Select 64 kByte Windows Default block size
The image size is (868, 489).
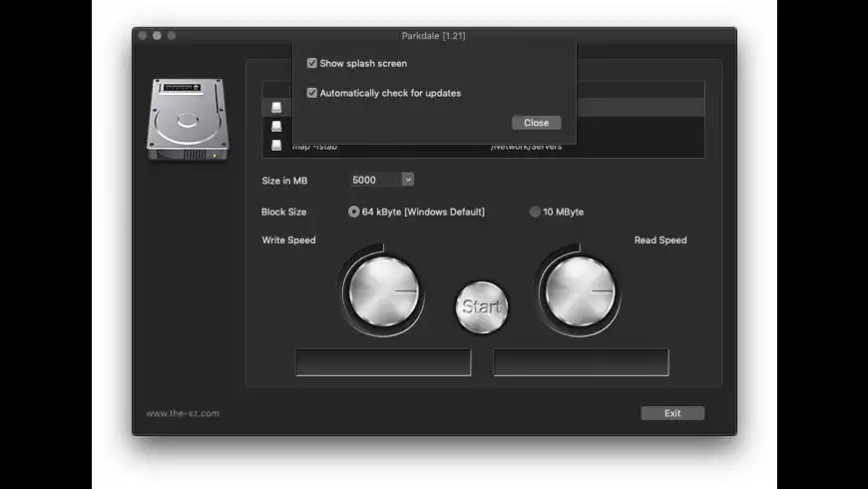[354, 212]
